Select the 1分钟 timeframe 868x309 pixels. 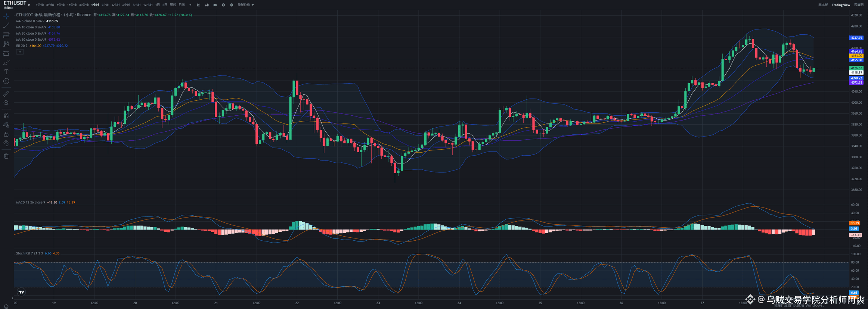tap(40, 5)
